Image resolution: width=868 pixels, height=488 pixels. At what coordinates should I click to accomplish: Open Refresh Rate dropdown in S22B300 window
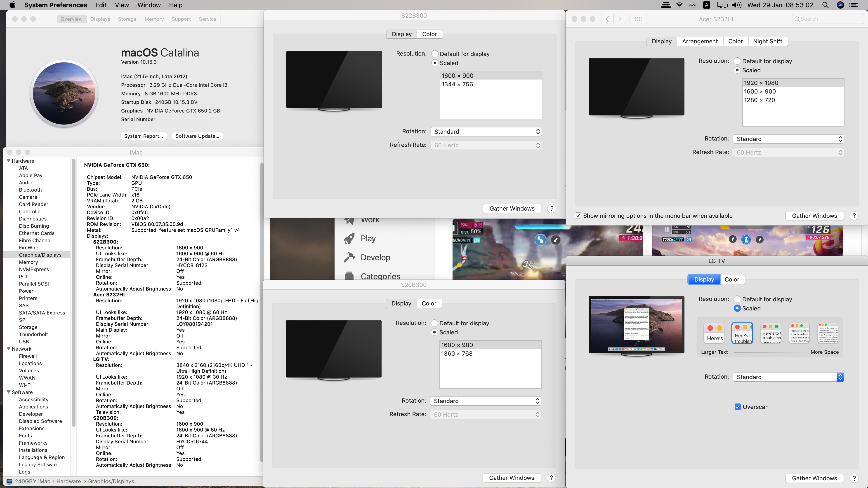[486, 145]
